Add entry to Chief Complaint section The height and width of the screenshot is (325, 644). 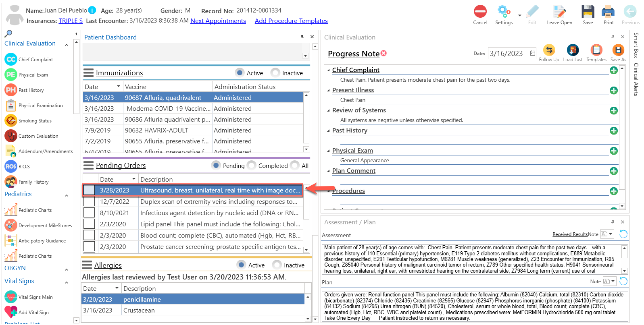pyautogui.click(x=613, y=70)
